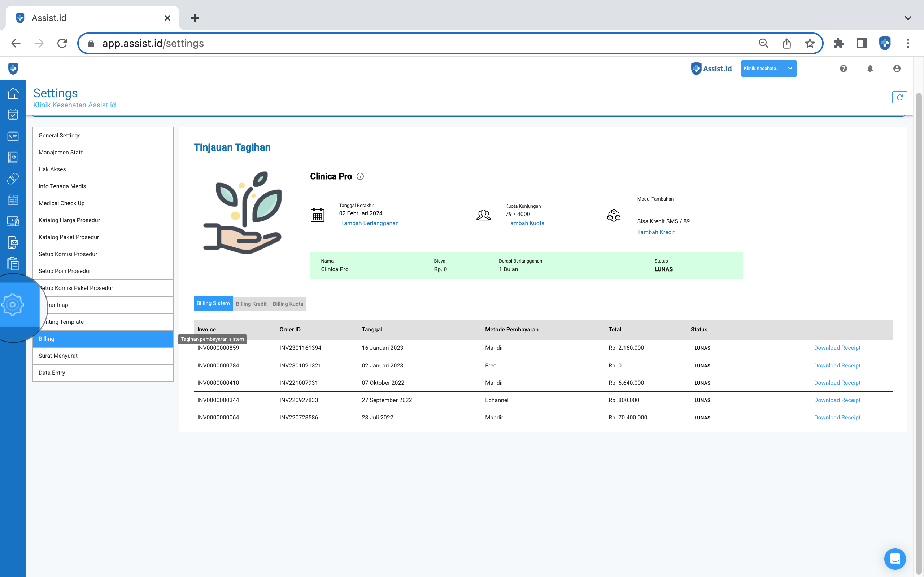Click the notification bell icon
The width and height of the screenshot is (924, 577).
pyautogui.click(x=870, y=69)
